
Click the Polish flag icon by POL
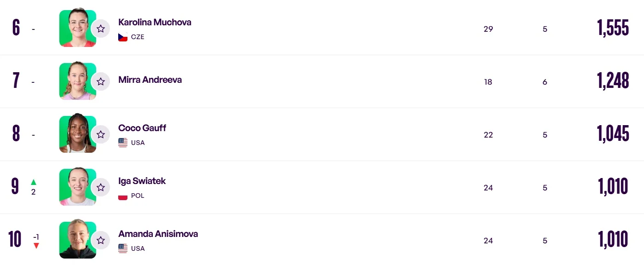pos(123,196)
